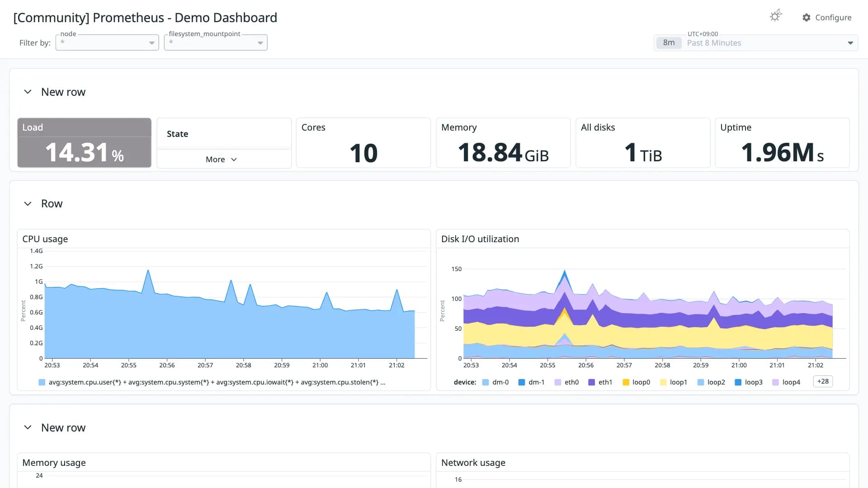Collapse the New row section above Memory usage
Viewport: 868px width, 488px height.
(x=28, y=427)
